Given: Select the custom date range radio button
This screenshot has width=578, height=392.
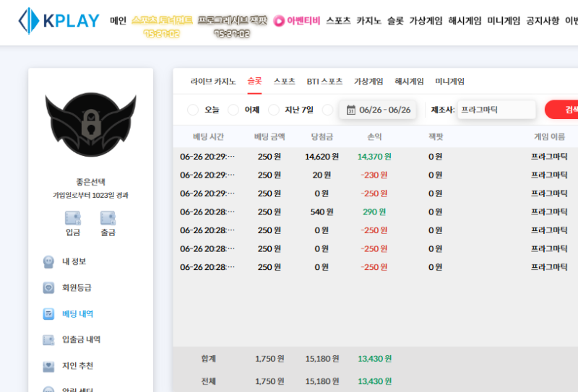Looking at the screenshot, I should pos(327,110).
